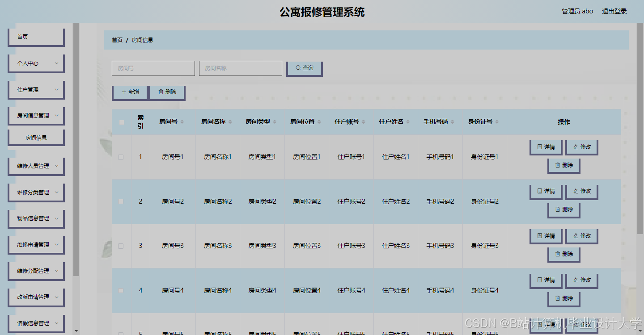Expand the 维修分类管理 sidebar menu
The width and height of the screenshot is (644, 335).
(36, 193)
